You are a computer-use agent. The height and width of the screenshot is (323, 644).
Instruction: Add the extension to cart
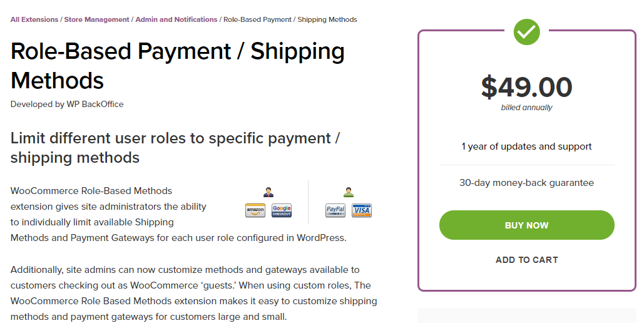526,260
